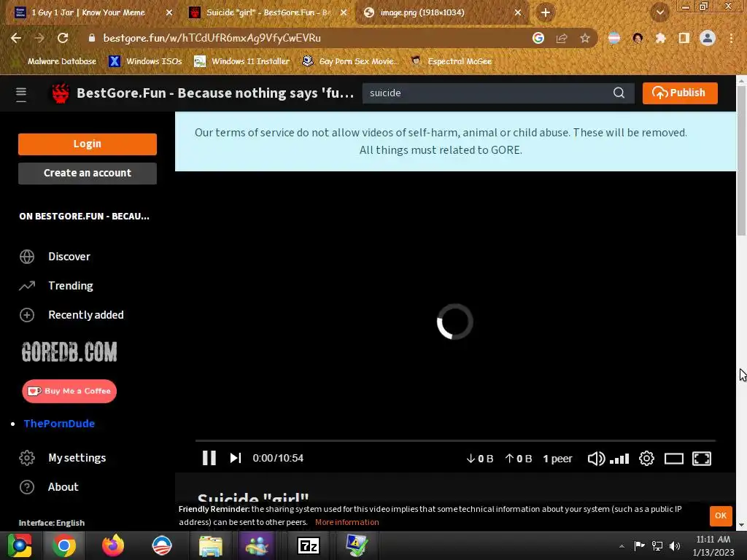The width and height of the screenshot is (747, 560).
Task: Open the Discover section
Action: click(69, 256)
